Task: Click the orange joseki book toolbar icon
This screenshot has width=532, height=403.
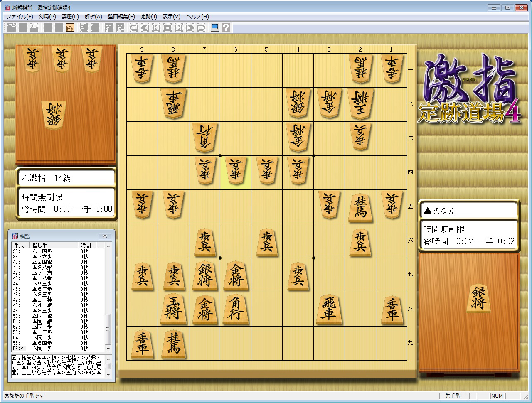Action: (x=70, y=28)
